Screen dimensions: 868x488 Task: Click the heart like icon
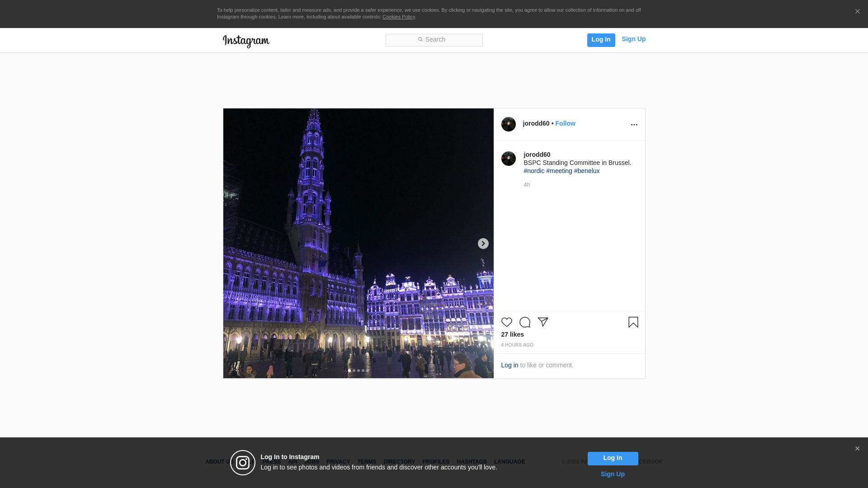506,322
